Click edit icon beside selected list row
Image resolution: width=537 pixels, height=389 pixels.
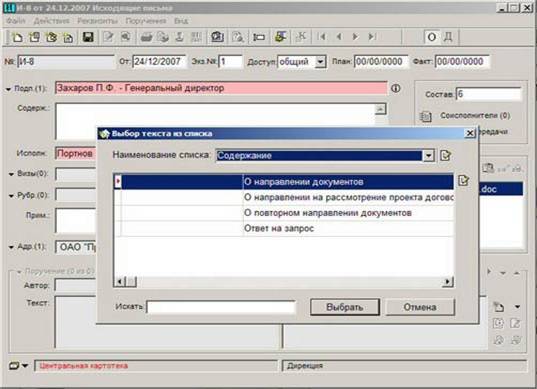[463, 180]
